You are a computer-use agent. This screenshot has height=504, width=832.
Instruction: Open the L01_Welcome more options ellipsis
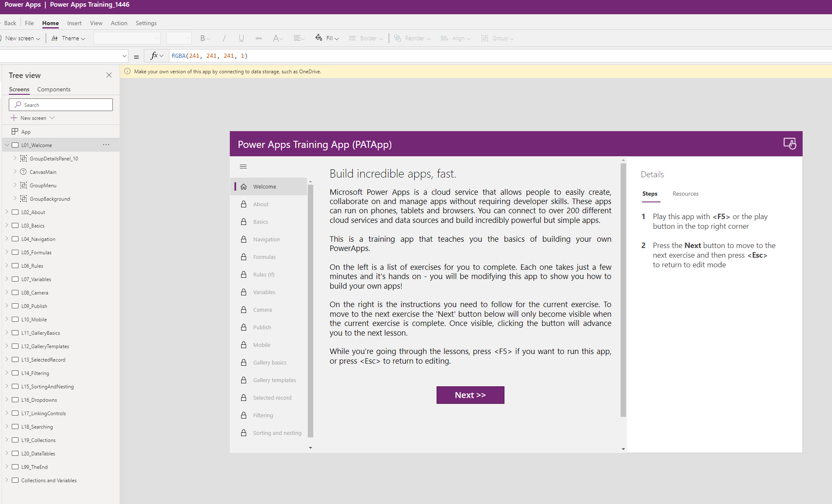pos(106,145)
